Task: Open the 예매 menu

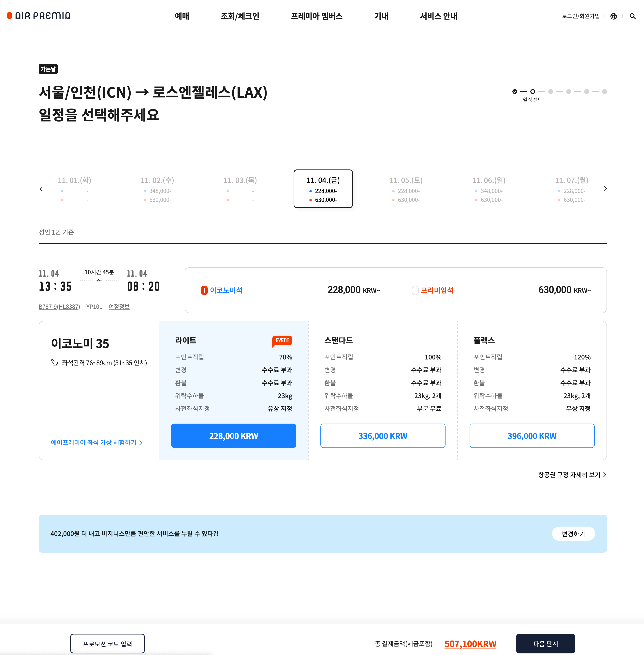Action: click(182, 16)
